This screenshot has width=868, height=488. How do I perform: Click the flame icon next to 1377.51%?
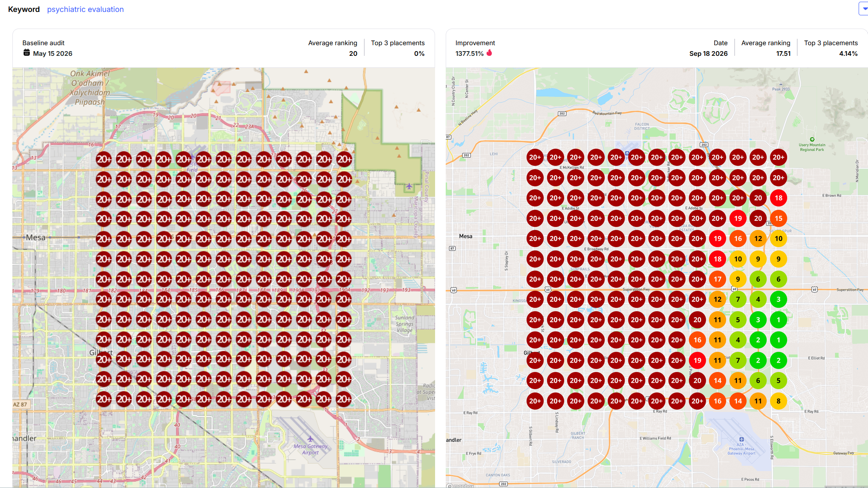489,53
